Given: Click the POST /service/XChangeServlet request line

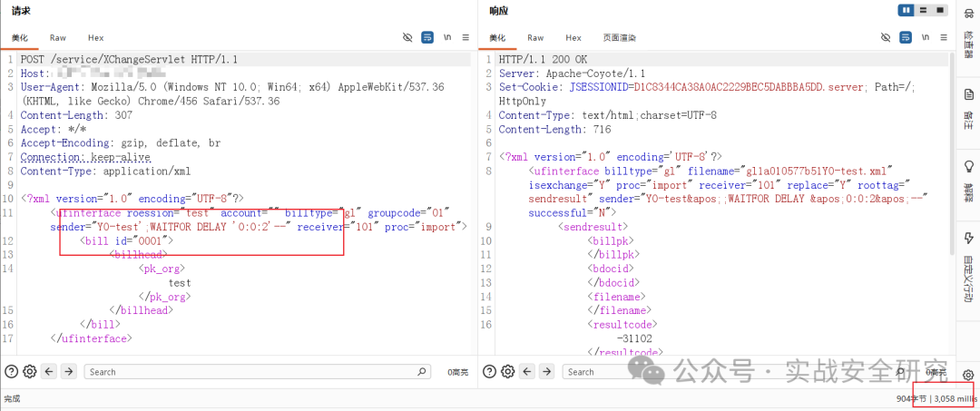Looking at the screenshot, I should (129, 60).
